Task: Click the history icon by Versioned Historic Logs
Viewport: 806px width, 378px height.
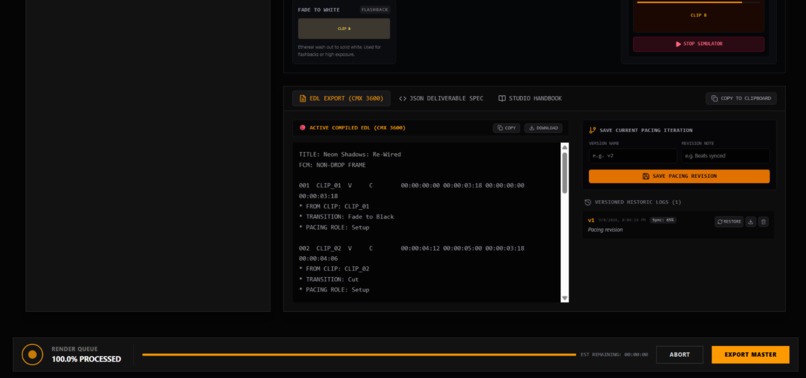Action: pos(588,202)
